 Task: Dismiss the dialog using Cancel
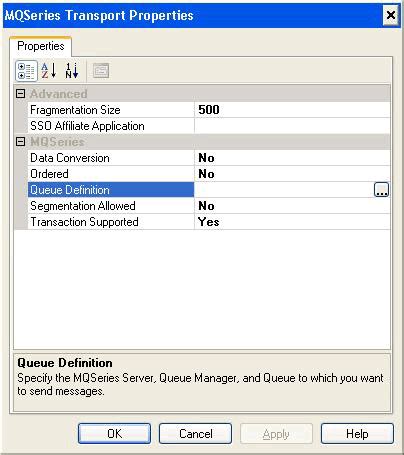pyautogui.click(x=195, y=434)
